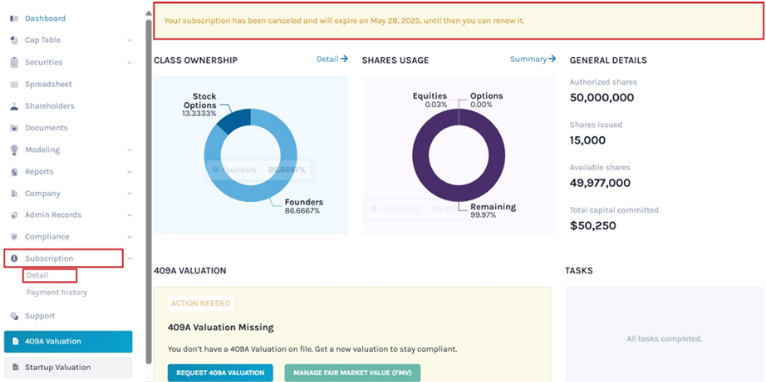This screenshot has height=382, width=766.
Task: Request a 409A Valuation
Action: coord(220,373)
